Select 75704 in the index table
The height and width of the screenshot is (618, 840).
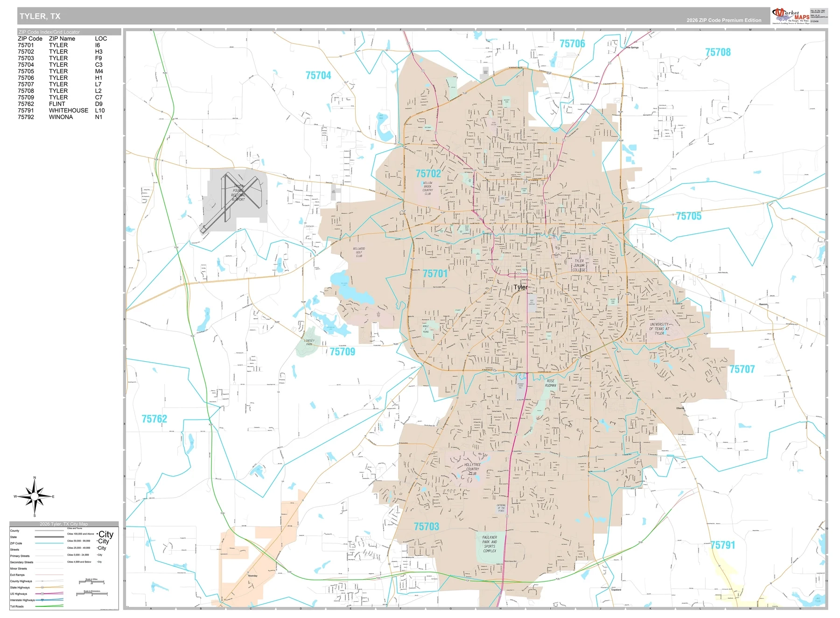pos(26,65)
